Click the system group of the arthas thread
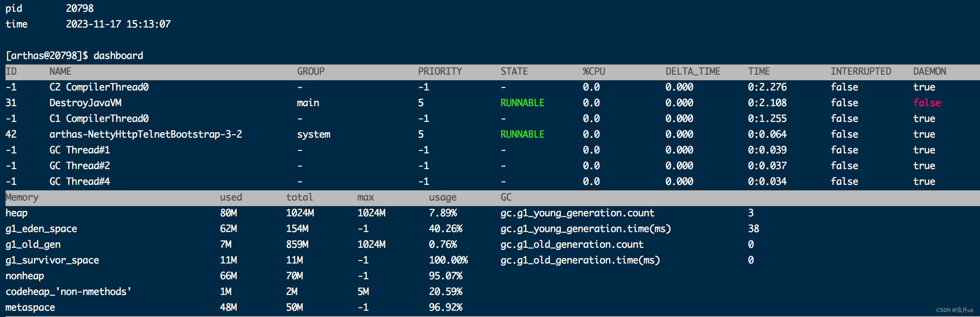The height and width of the screenshot is (317, 980). (x=314, y=134)
